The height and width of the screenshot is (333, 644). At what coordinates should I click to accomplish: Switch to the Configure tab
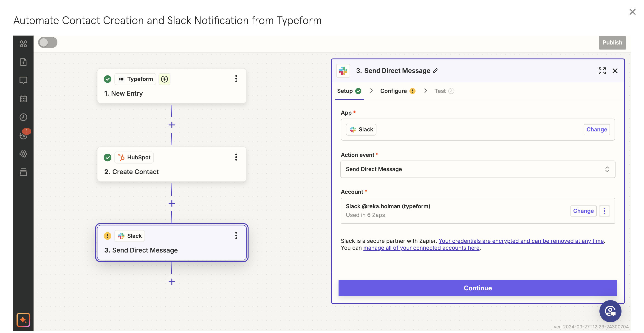click(398, 91)
